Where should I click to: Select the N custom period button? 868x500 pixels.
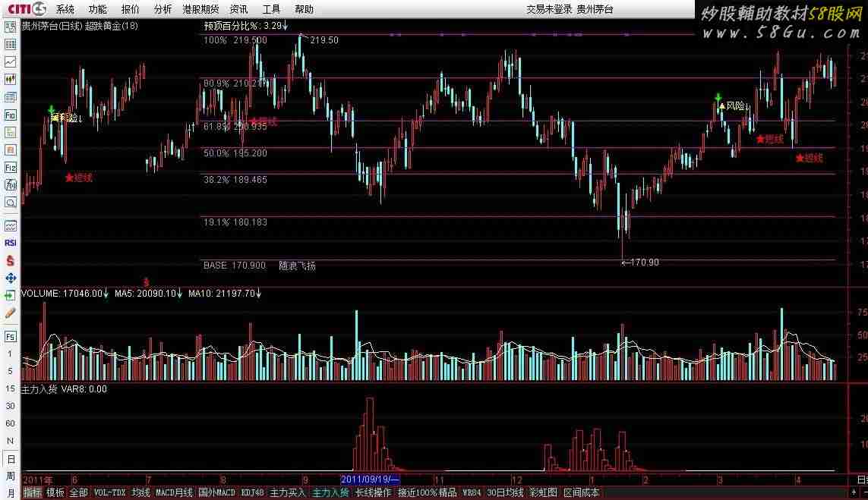tap(11, 442)
